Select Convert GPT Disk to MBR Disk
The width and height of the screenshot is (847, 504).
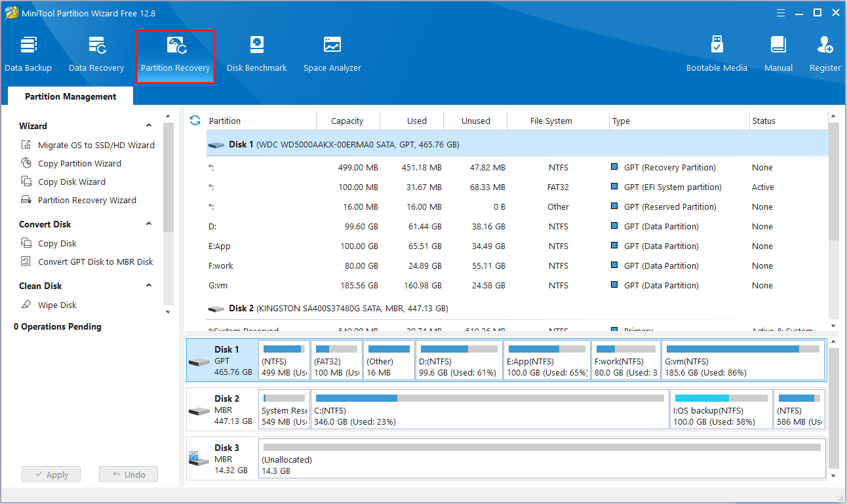(x=95, y=262)
